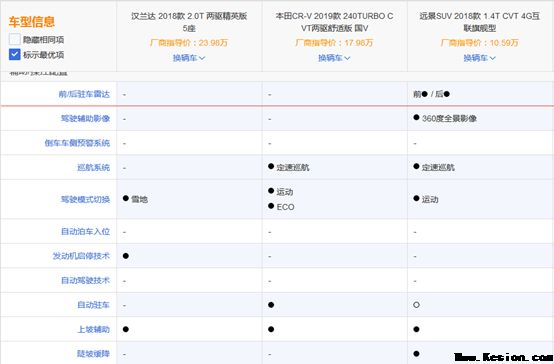Select 远景SUV's dot in 陡坡缓降 row

click(x=416, y=353)
